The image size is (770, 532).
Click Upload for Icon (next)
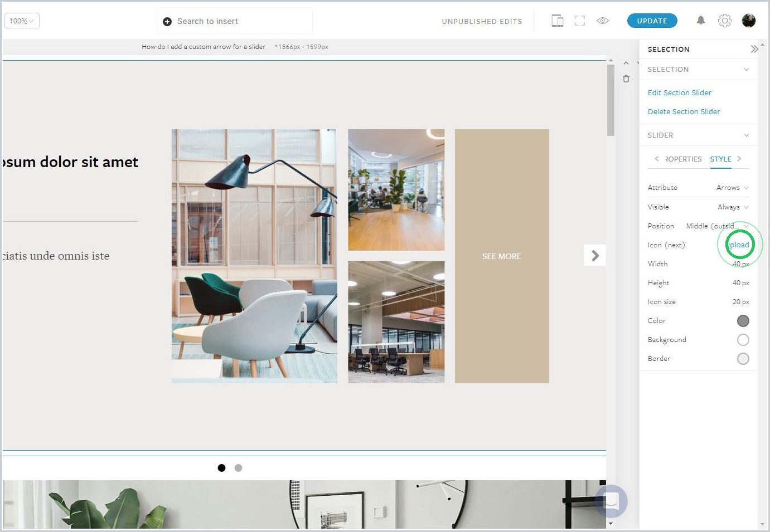tap(739, 245)
